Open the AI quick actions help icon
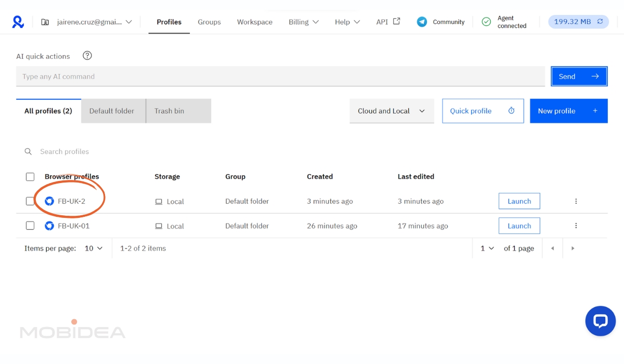 point(87,56)
